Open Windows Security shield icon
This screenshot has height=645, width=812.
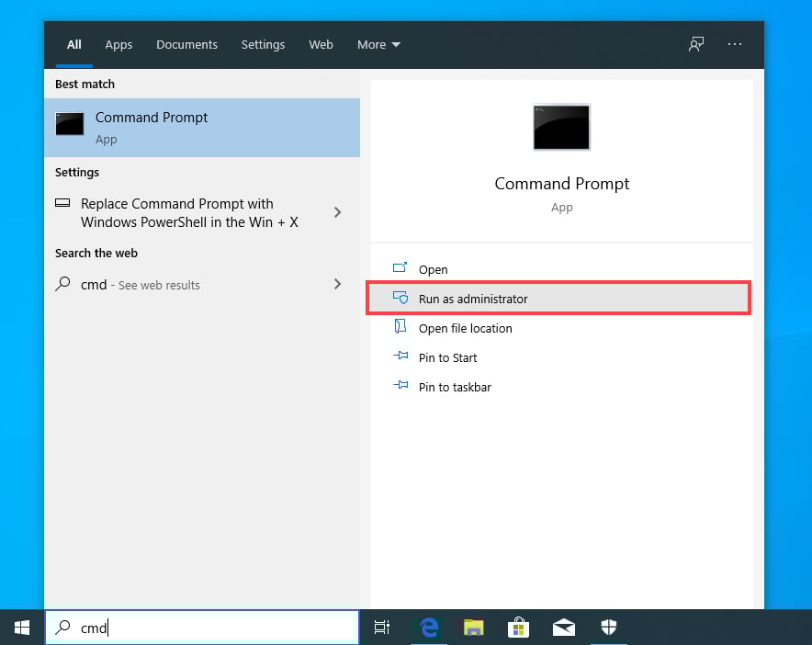click(x=608, y=628)
